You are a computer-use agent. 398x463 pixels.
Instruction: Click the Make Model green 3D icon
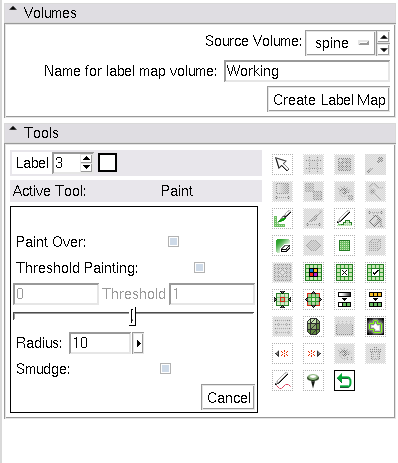(x=313, y=326)
